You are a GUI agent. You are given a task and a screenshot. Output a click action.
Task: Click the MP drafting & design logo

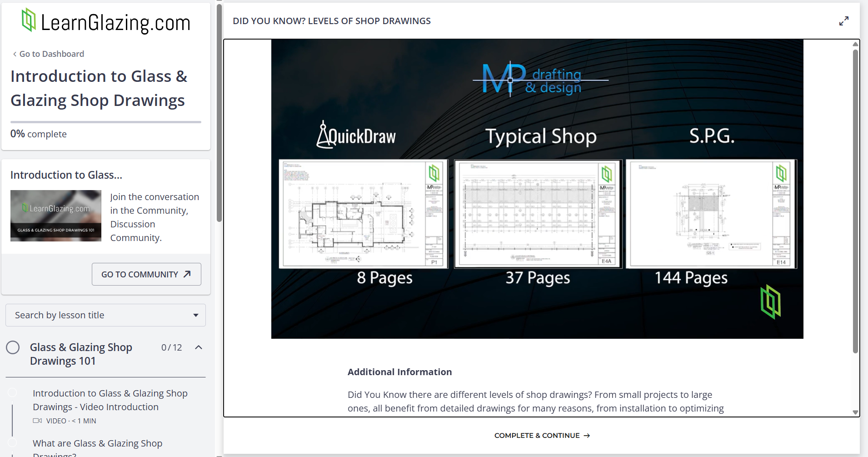coord(536,79)
